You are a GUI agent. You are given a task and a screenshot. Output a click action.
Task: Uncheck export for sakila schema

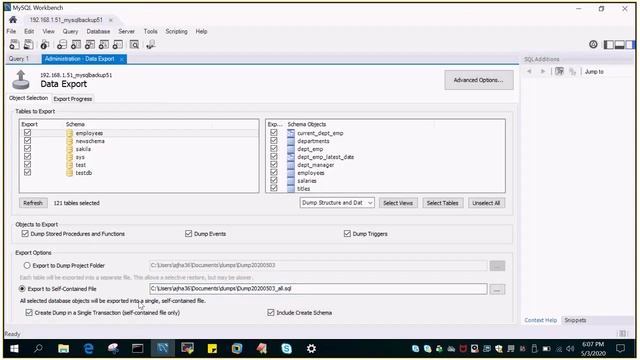pyautogui.click(x=27, y=149)
